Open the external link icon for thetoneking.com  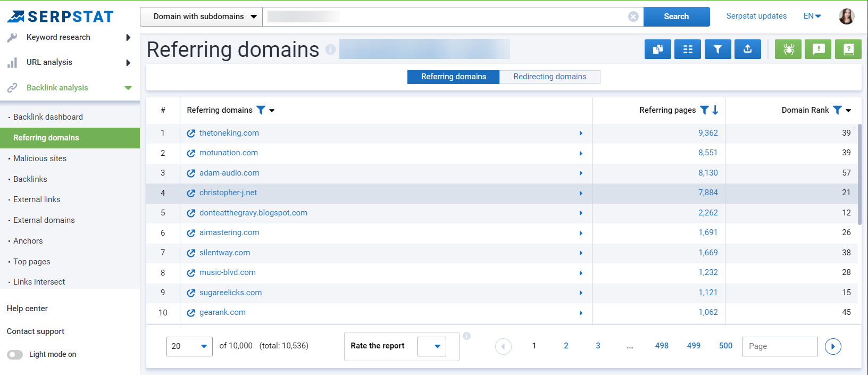pyautogui.click(x=191, y=134)
